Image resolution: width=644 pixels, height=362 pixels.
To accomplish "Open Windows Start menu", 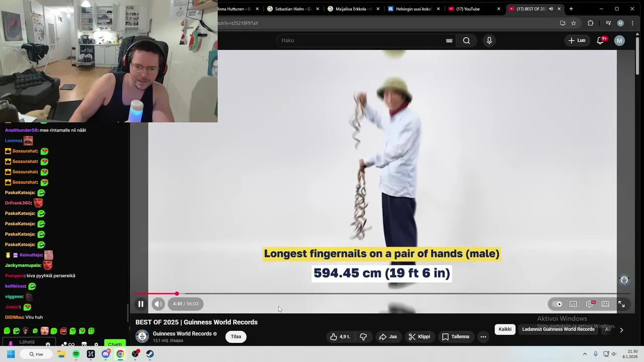I will pos(11,354).
